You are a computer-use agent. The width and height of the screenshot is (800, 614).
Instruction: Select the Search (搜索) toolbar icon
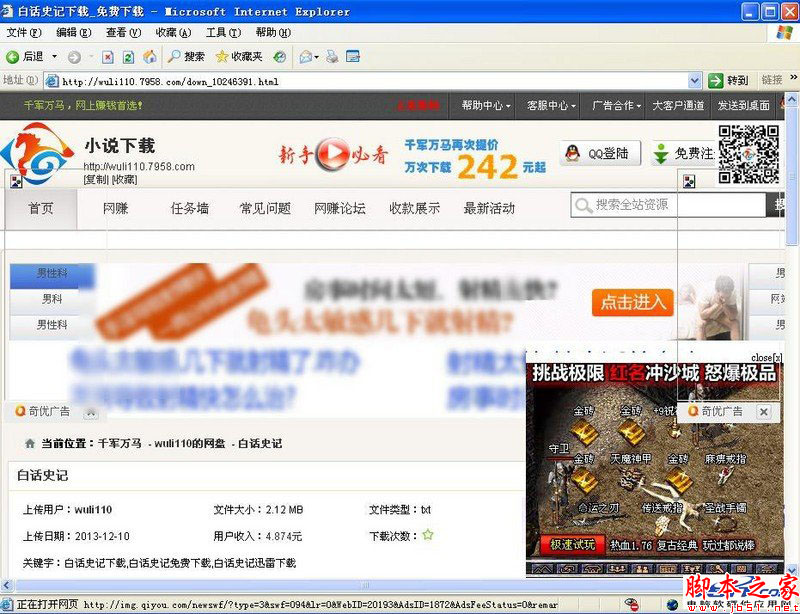183,56
